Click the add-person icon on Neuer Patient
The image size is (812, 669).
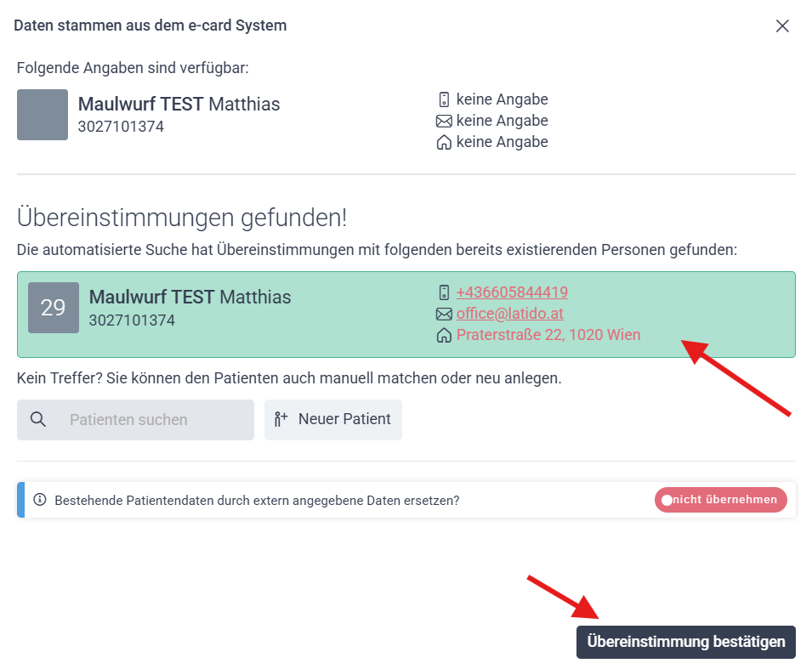281,419
